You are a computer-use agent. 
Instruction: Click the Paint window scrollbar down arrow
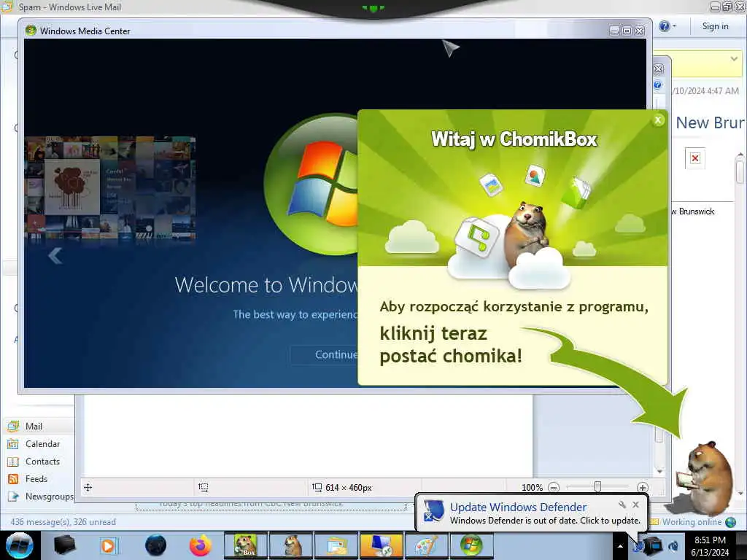point(659,471)
